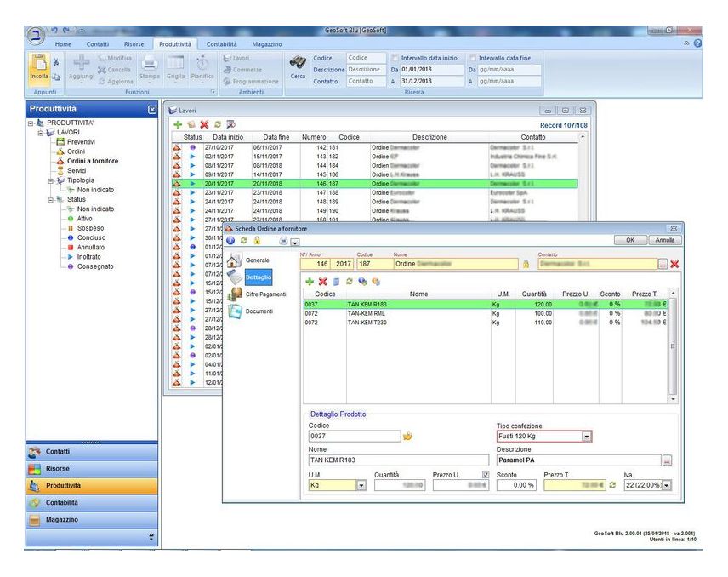
Task: Click the printer icon in the Scheda Ordine toolbar
Action: pos(283,241)
